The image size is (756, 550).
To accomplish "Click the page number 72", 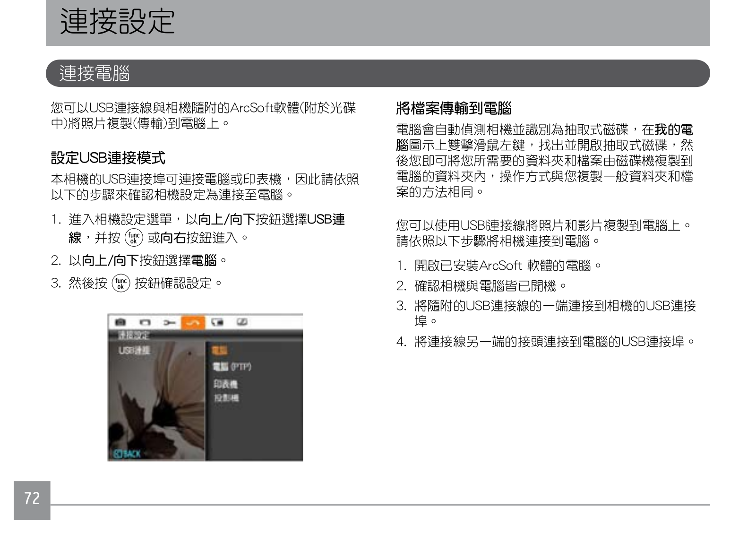I will pos(32,499).
